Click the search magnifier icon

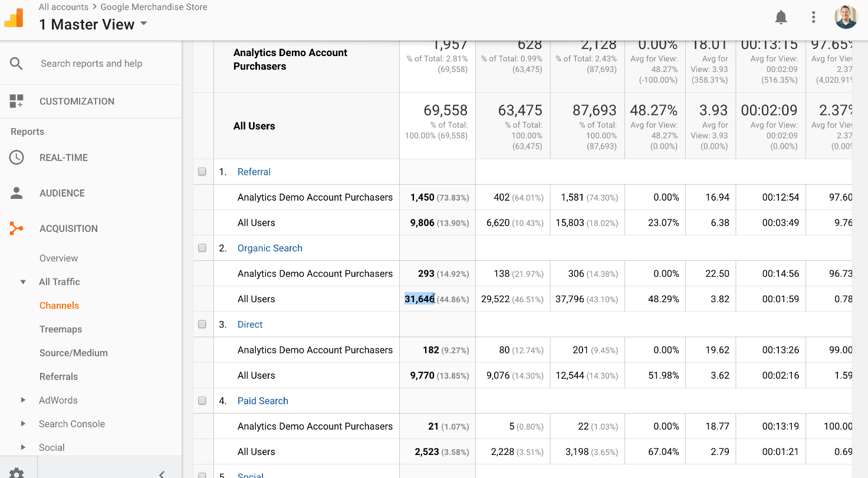coord(17,64)
